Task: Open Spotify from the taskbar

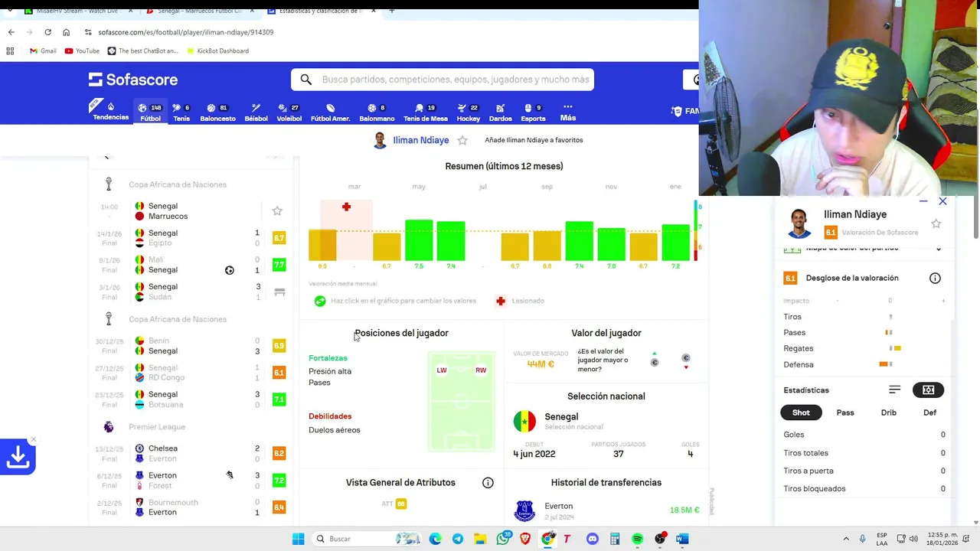Action: tap(637, 539)
